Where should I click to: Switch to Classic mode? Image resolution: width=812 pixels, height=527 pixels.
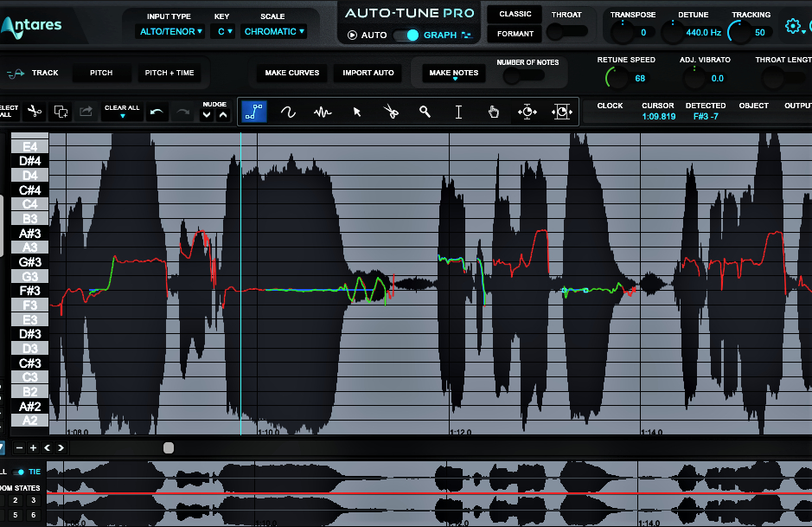tap(515, 15)
